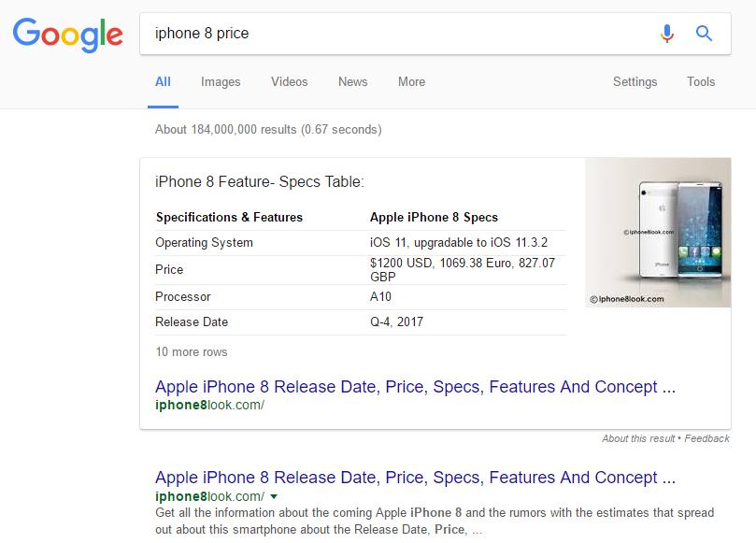Click the "Processor" row label
Screen dimensions: 756x543
point(183,296)
